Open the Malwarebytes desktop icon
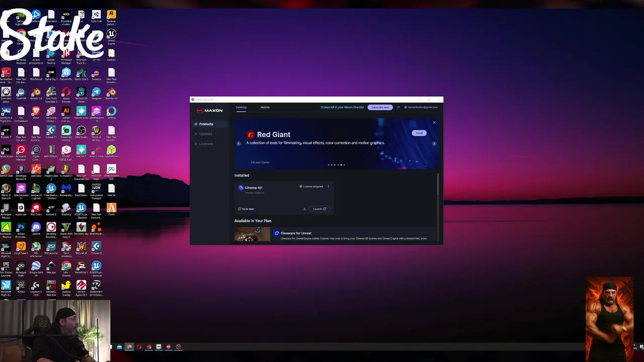The image size is (644, 362). 66,190
